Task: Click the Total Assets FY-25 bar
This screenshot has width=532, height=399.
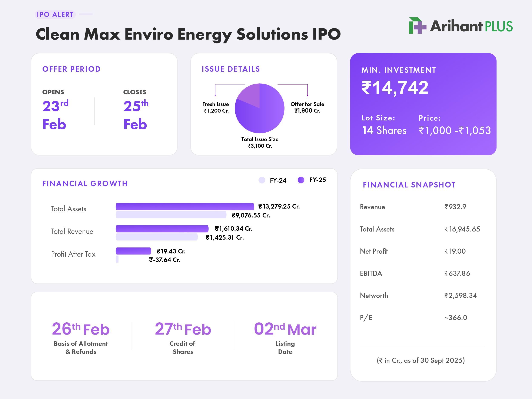Action: click(x=185, y=206)
